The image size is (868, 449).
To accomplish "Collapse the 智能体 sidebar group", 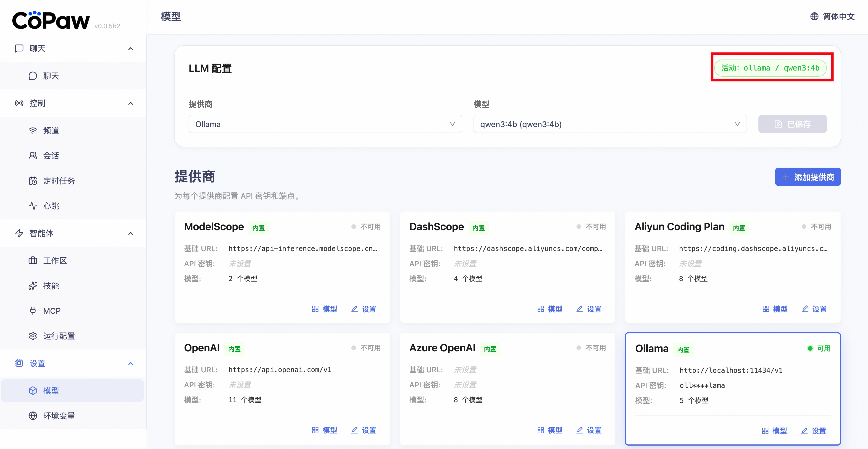I will (131, 233).
